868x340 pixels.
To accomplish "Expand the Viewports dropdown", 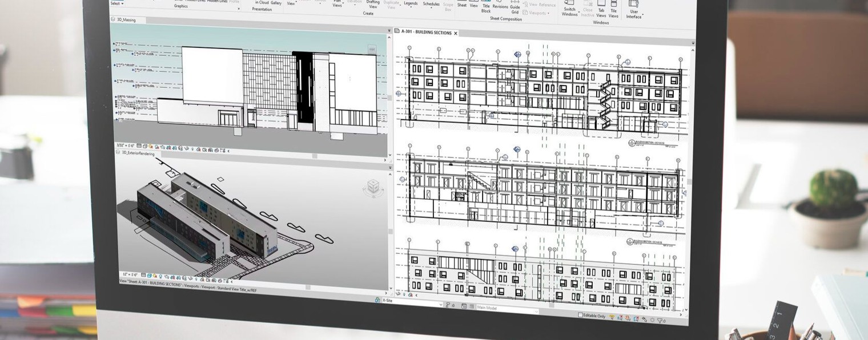I will (537, 13).
